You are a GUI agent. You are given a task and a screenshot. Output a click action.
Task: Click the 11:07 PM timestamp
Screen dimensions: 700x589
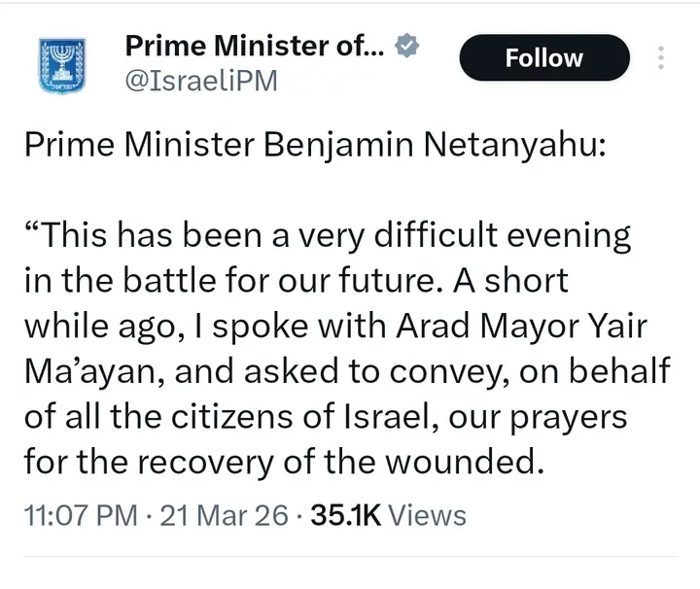click(x=79, y=515)
